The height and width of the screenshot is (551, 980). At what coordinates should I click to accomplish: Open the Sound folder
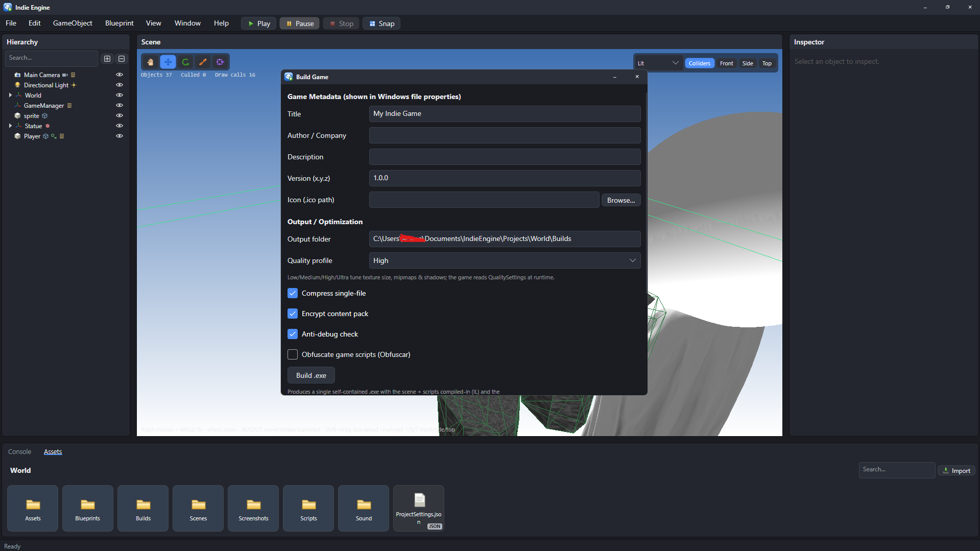coord(364,508)
